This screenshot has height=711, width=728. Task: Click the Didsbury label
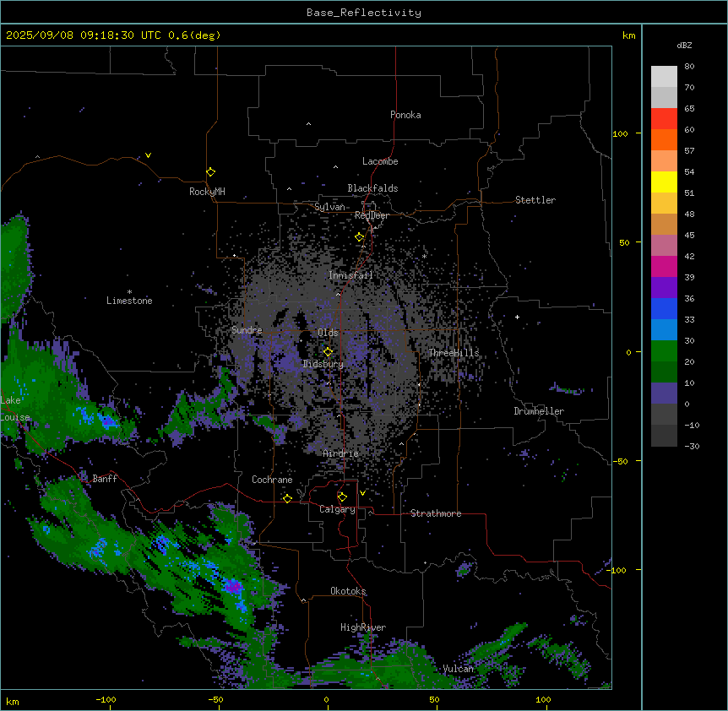tap(323, 364)
